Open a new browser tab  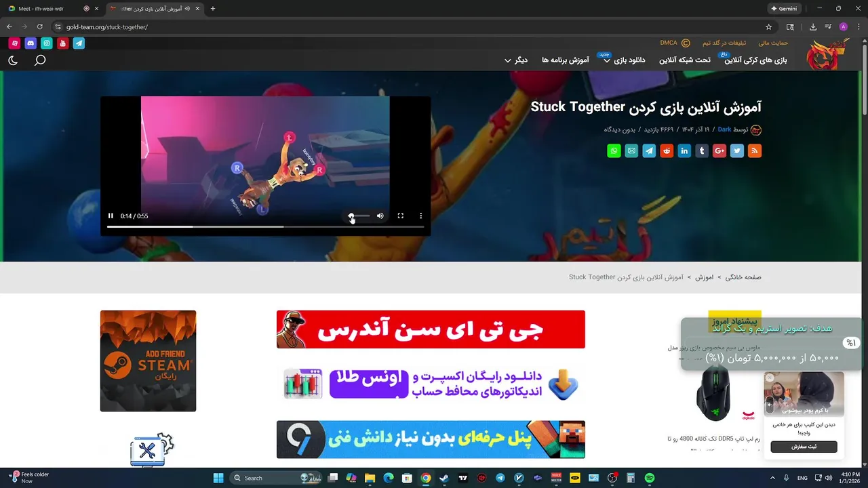click(x=213, y=9)
